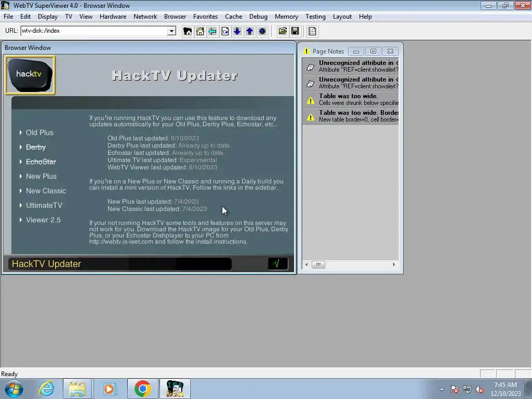532x399 pixels.
Task: Click the 'Ultimate TV last updated: Experimental' line
Action: pyautogui.click(x=162, y=160)
